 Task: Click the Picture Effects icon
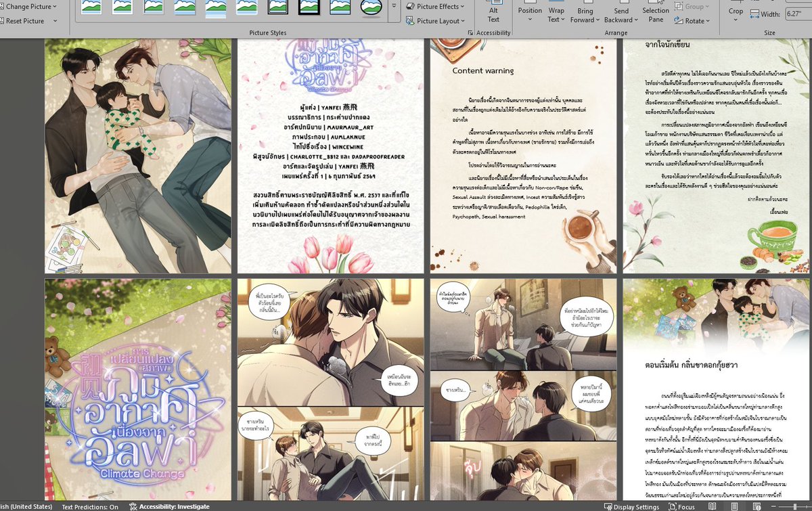click(411, 7)
